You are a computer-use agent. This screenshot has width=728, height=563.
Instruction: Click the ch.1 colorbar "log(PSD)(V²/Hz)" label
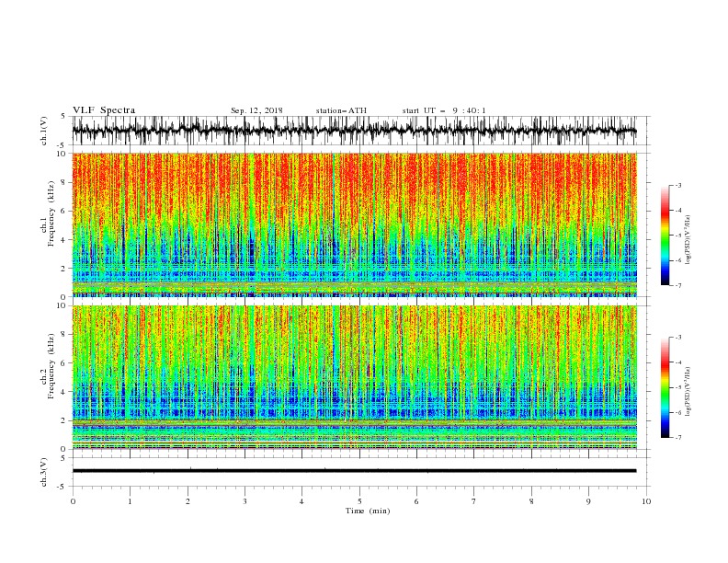point(688,240)
